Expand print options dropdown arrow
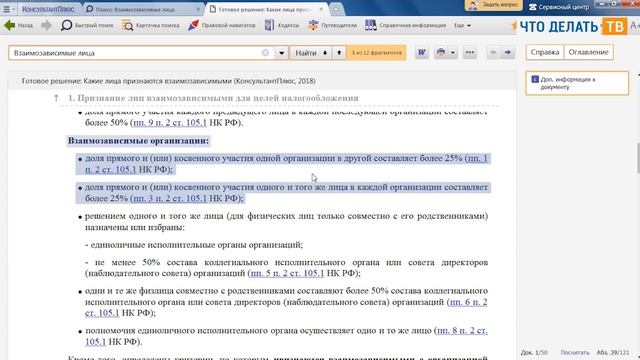 453,52
